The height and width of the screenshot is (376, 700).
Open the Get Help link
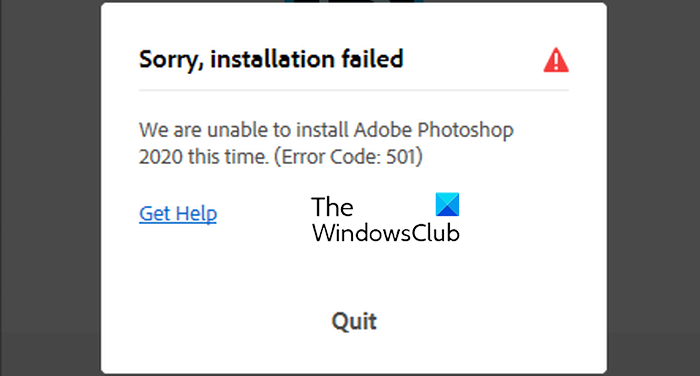[x=178, y=214]
